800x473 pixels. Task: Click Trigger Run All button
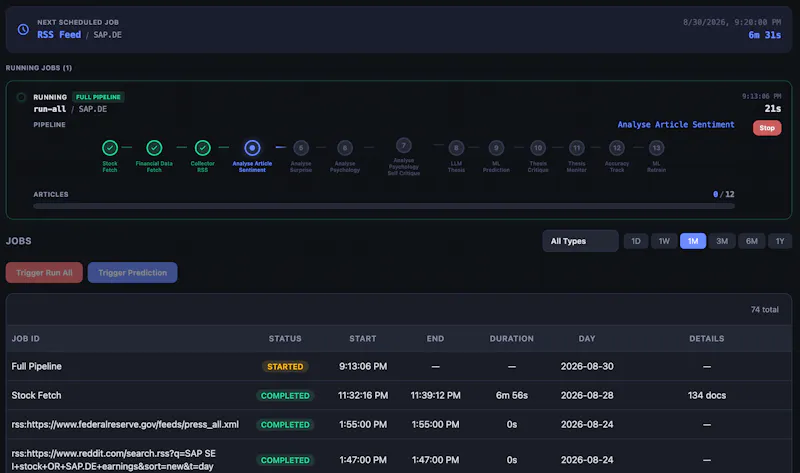[44, 272]
